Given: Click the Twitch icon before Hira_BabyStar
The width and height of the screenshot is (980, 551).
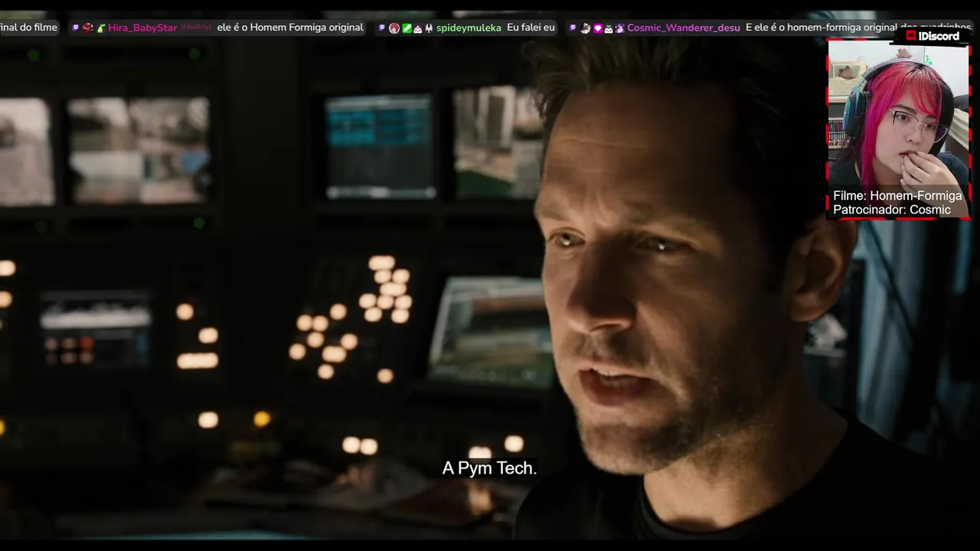Looking at the screenshot, I should 76,28.
